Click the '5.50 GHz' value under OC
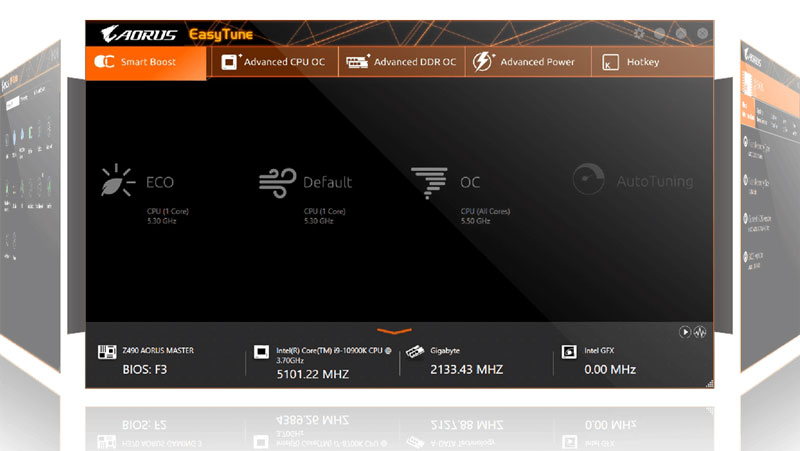Viewport: 800px width, 451px height. (x=476, y=221)
